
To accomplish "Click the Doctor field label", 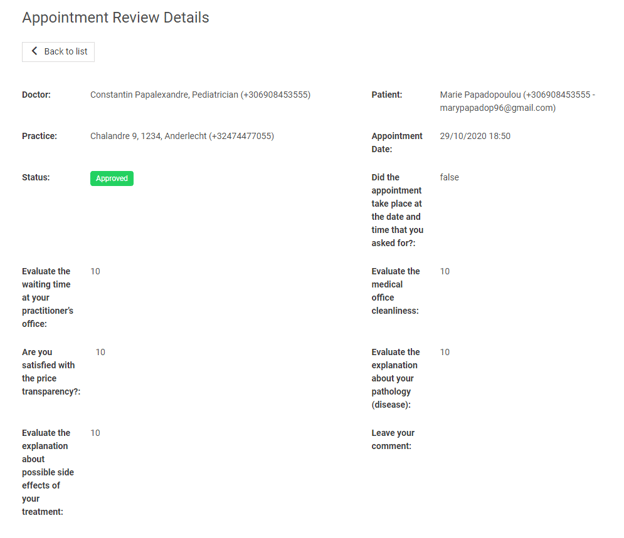I will pyautogui.click(x=36, y=95).
